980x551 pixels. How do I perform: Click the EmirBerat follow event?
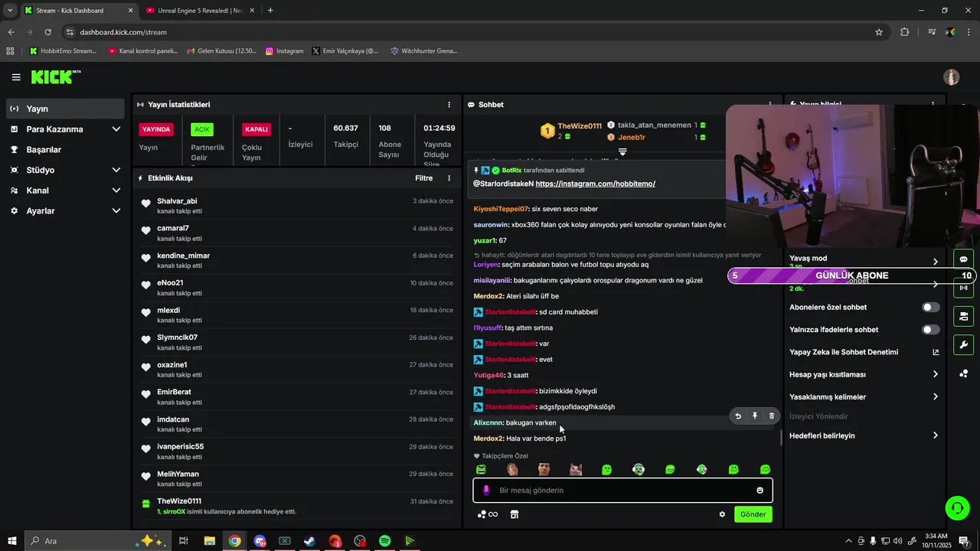297,397
